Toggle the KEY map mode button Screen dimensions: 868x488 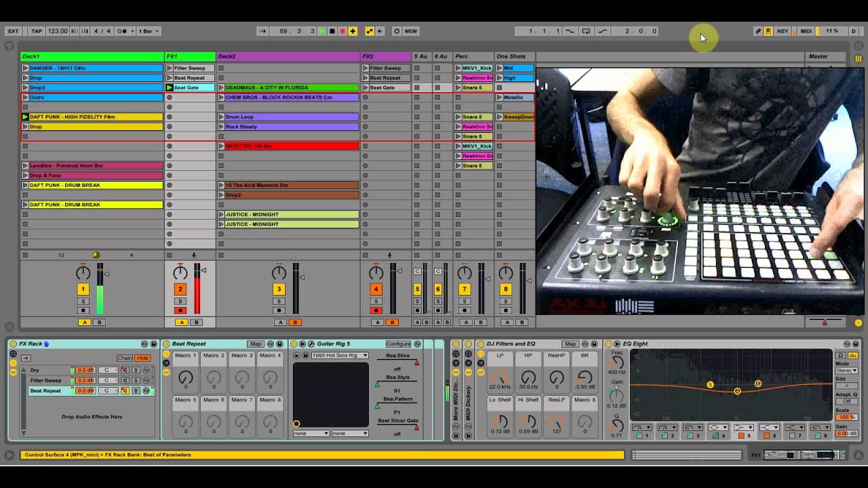click(783, 31)
